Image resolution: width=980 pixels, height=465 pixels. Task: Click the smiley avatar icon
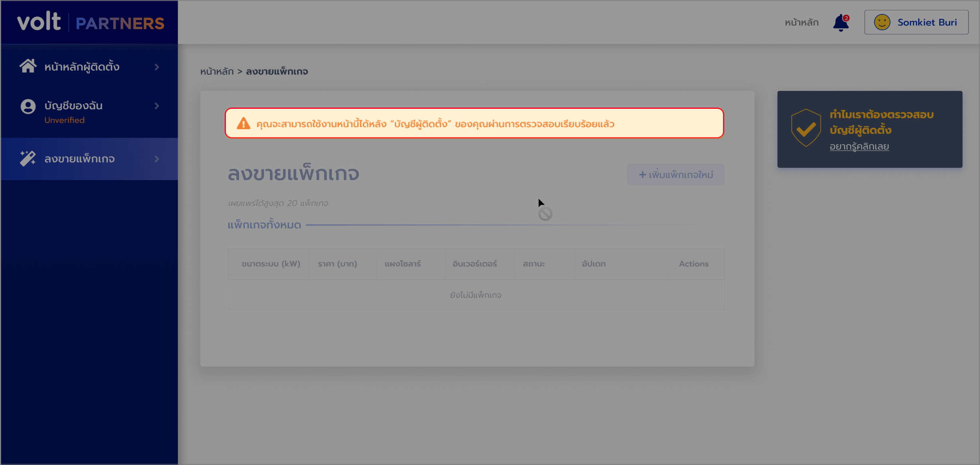click(x=882, y=22)
